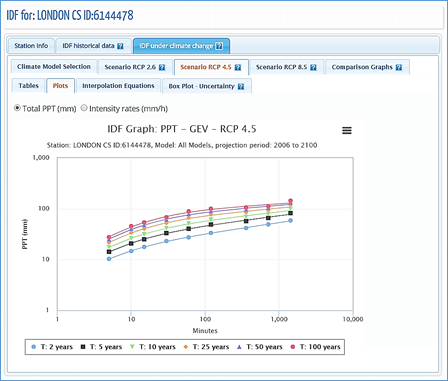This screenshot has width=448, height=381.
Task: Click help icon beside Scenario RCP 4.5
Action: point(238,67)
